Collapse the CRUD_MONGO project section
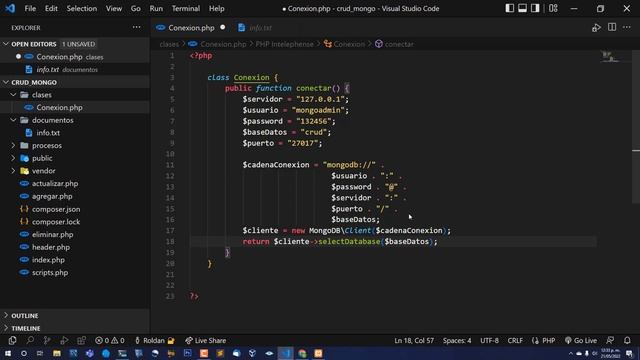Image resolution: width=640 pixels, height=360 pixels. 6,82
